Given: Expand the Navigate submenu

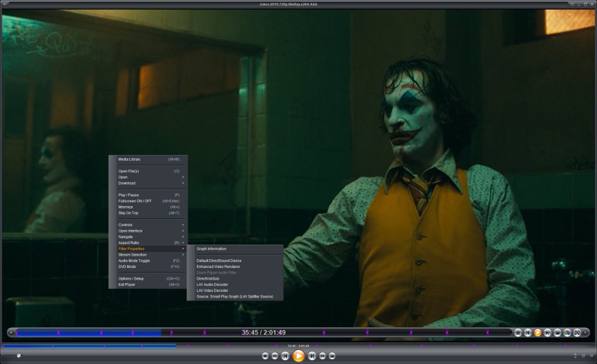Looking at the screenshot, I should (x=149, y=237).
